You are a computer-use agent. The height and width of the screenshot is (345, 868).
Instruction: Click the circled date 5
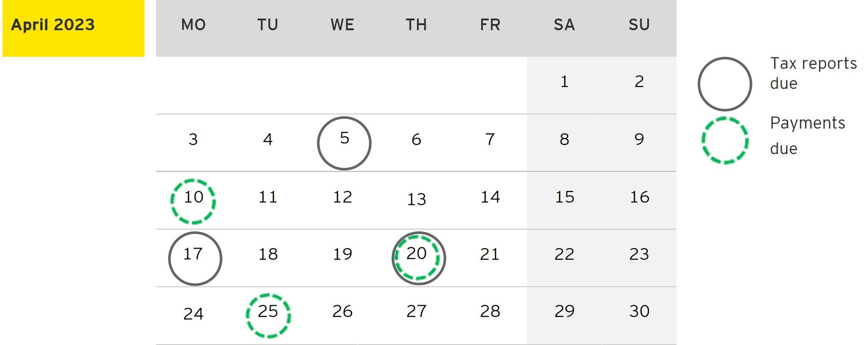coord(344,143)
